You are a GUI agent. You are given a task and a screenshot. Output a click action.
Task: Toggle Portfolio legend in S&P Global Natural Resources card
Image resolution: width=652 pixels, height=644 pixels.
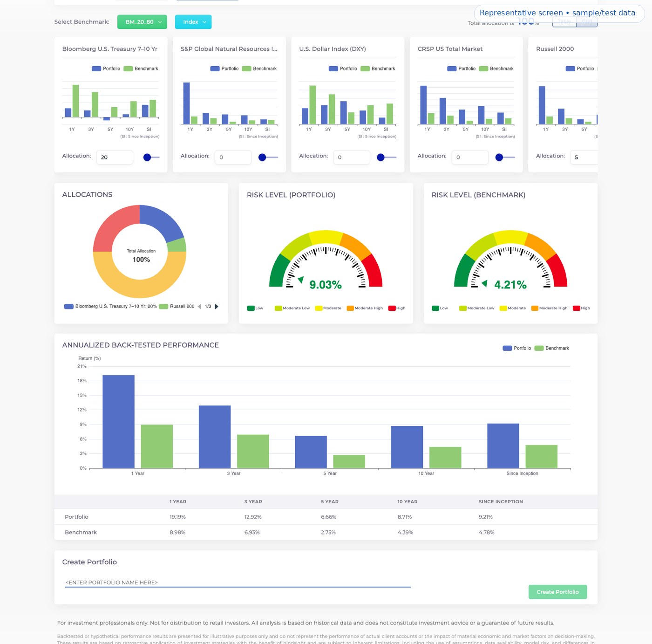click(x=224, y=69)
